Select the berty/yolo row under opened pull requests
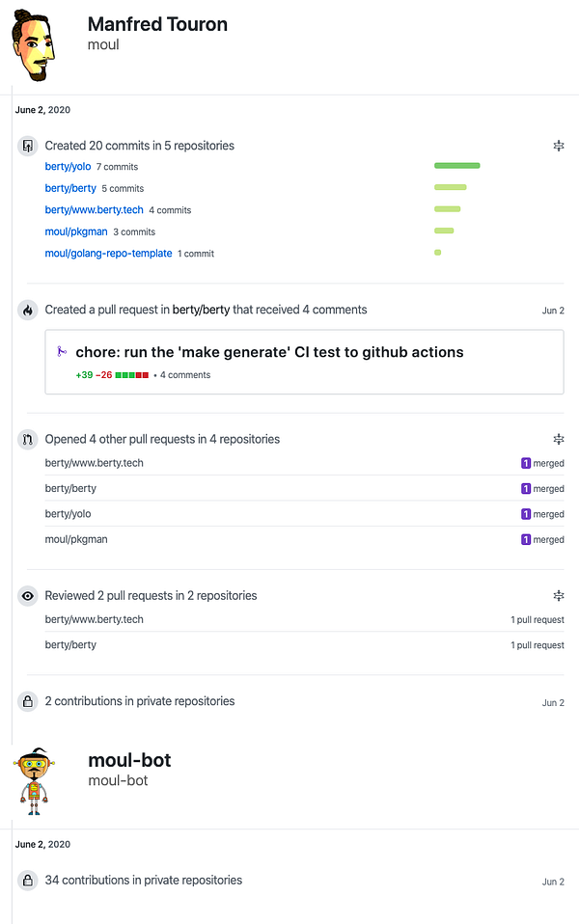 [x=68, y=514]
